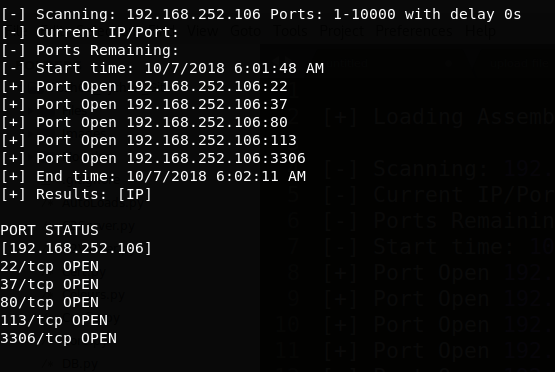The image size is (555, 372).
Task: Click the Port Open 192.168.252.106:3306 line
Action: point(153,158)
